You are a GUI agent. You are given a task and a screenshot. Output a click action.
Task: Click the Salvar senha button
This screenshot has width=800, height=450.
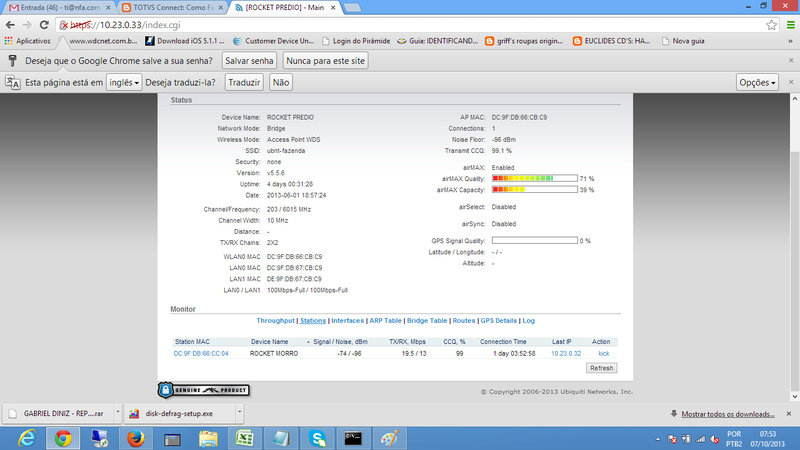pyautogui.click(x=249, y=61)
